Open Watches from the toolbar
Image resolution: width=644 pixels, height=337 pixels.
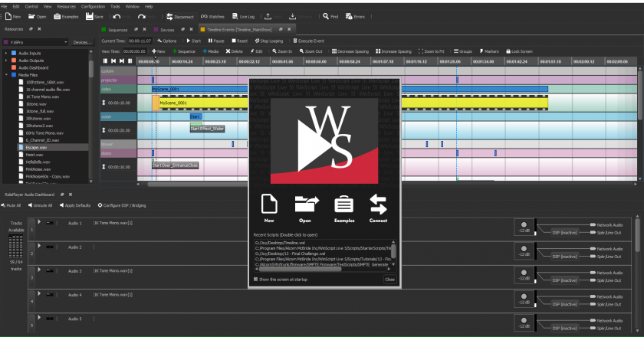coord(212,16)
